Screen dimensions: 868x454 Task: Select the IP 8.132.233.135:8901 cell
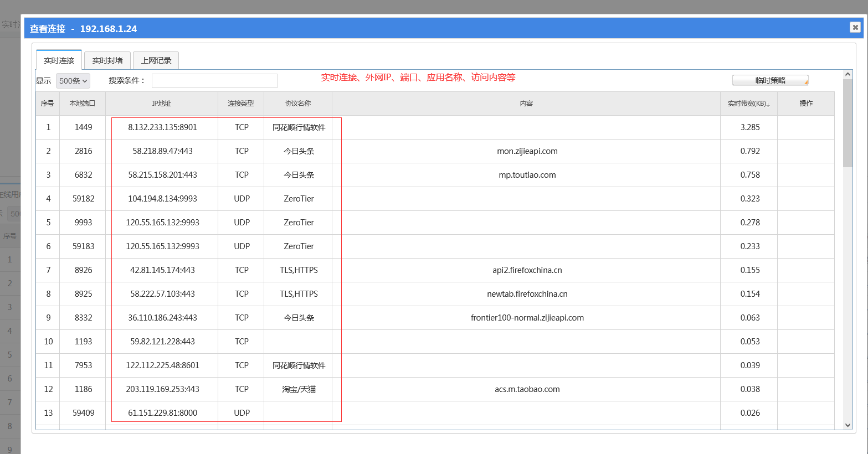pos(162,127)
